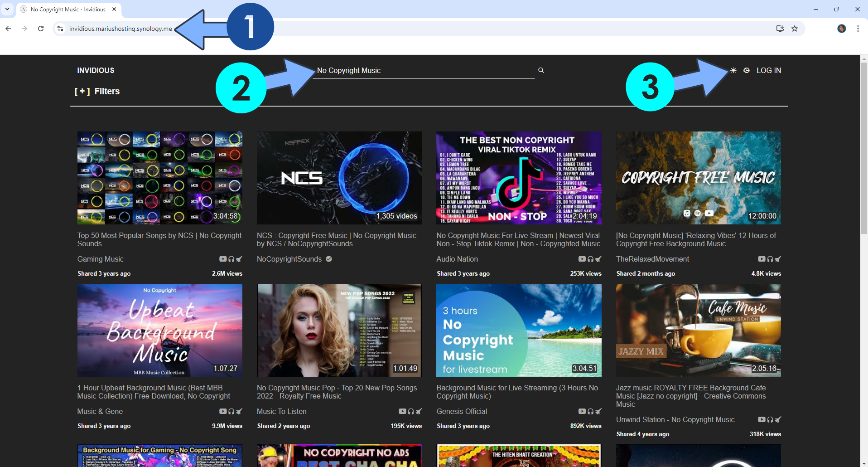Screen dimensions: 868x467
Task: Switch Invidious instance for Genesis Official video
Action: pos(598,411)
